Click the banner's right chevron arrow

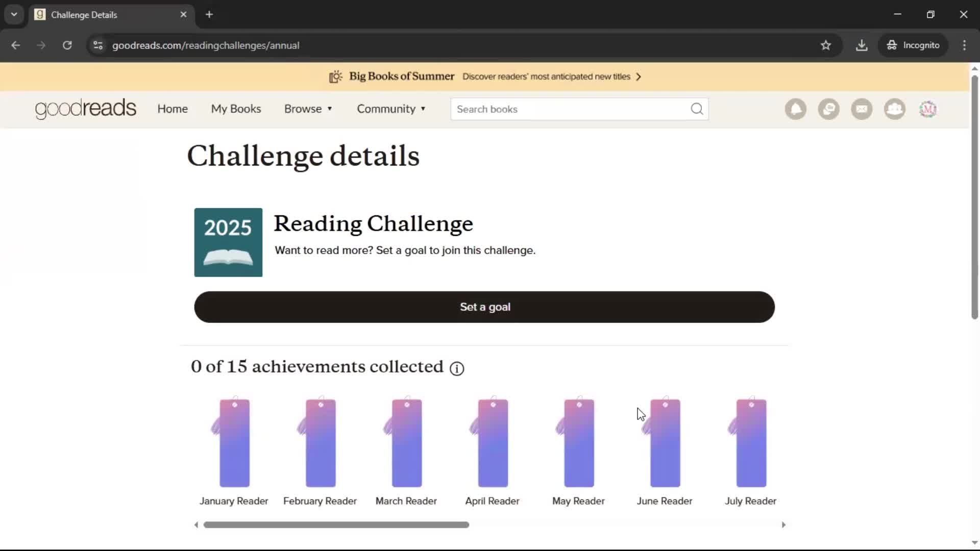pos(639,77)
